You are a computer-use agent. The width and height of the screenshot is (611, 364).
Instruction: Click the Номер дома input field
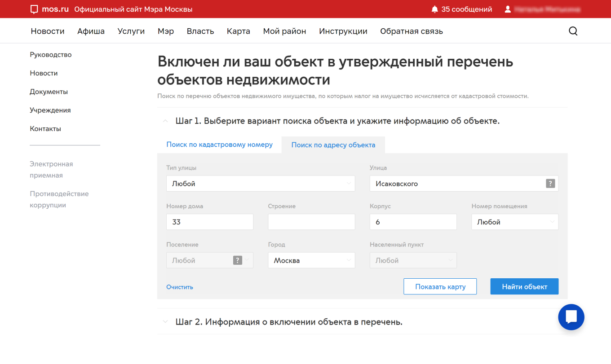pos(210,222)
